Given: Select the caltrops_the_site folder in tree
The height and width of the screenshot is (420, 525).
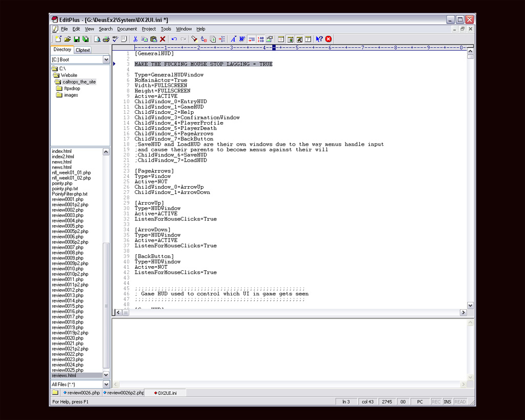Looking at the screenshot, I should pyautogui.click(x=79, y=82).
